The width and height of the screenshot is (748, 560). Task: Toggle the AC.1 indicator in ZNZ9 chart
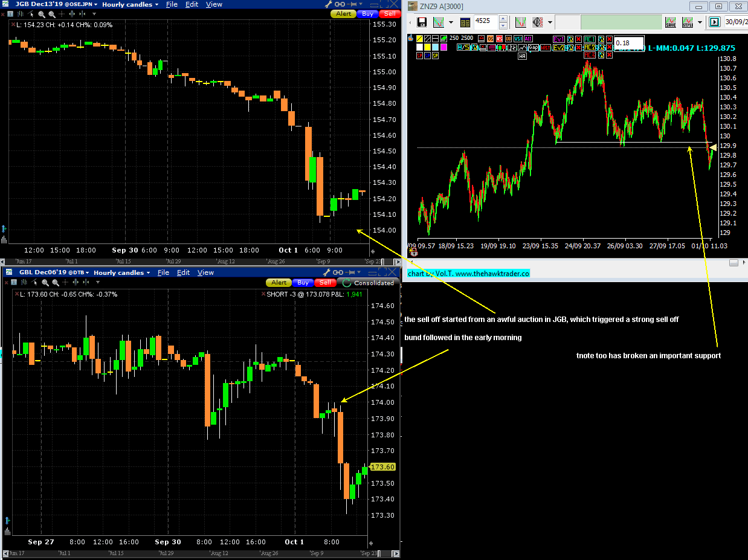point(590,39)
